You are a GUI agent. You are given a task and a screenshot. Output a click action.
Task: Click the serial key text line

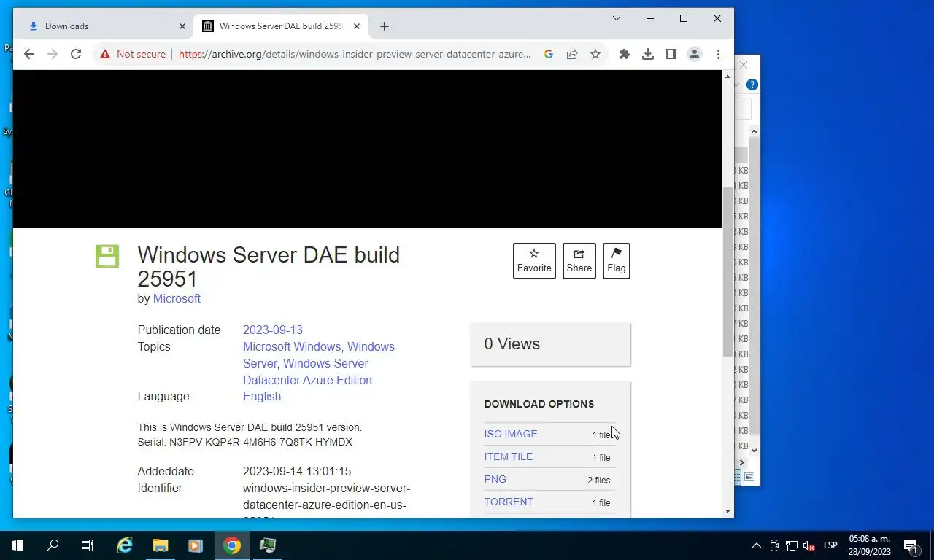(x=245, y=442)
